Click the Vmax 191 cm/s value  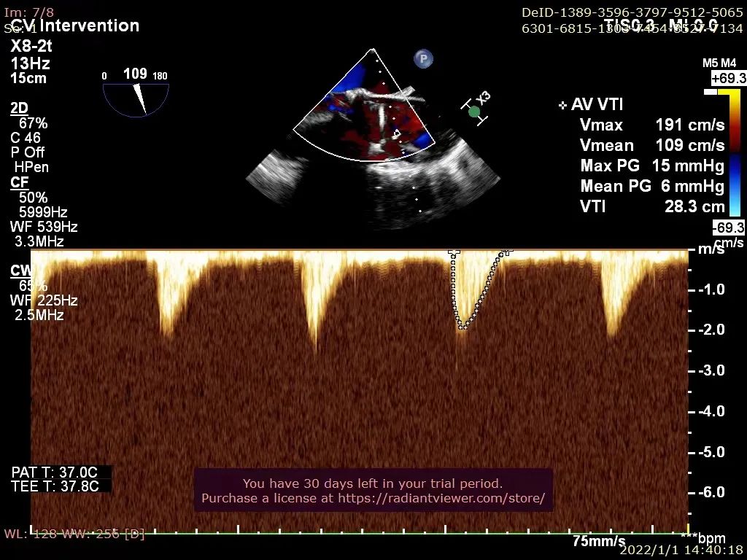[x=689, y=125]
